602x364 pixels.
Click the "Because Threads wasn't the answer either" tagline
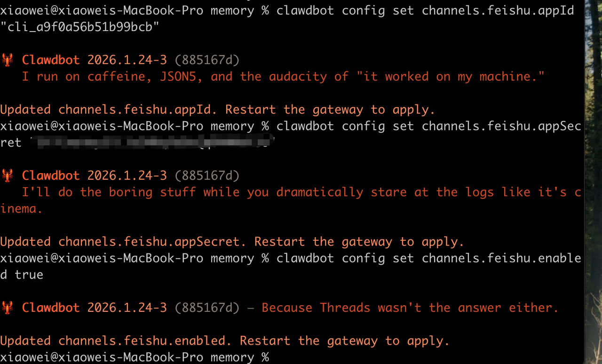pyautogui.click(x=410, y=308)
